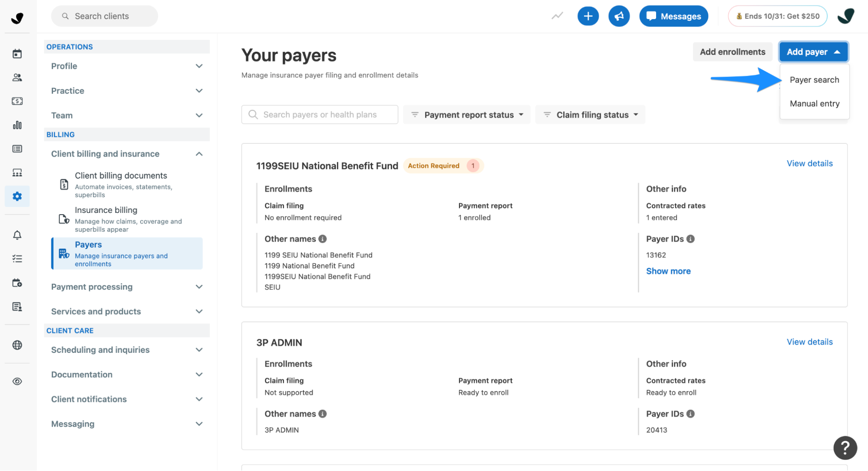Click the blue plus create button

[588, 16]
